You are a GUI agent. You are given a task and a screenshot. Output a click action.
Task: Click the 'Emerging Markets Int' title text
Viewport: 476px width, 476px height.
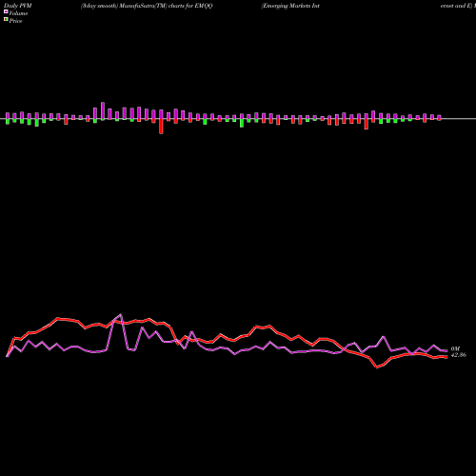(x=290, y=6)
